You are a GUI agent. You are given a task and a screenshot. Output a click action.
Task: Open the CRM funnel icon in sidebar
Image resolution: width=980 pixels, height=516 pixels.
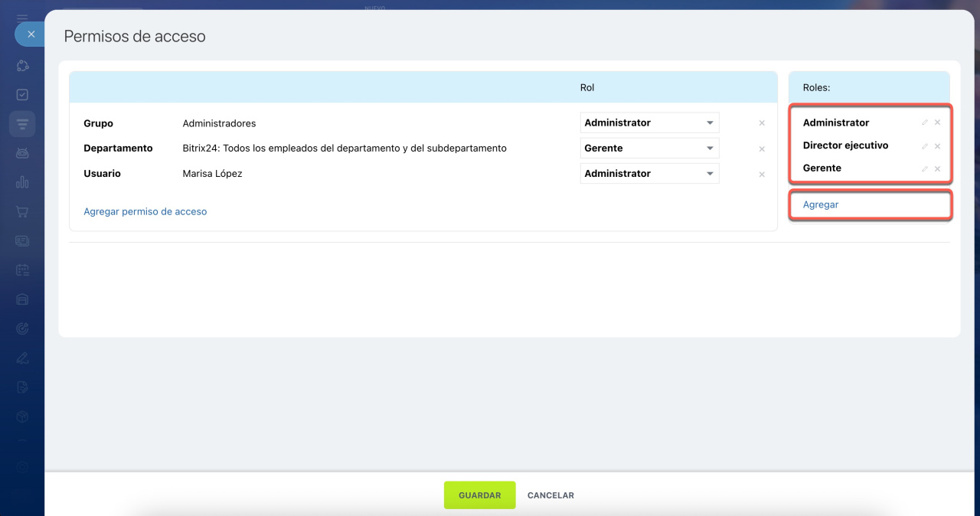click(x=22, y=124)
